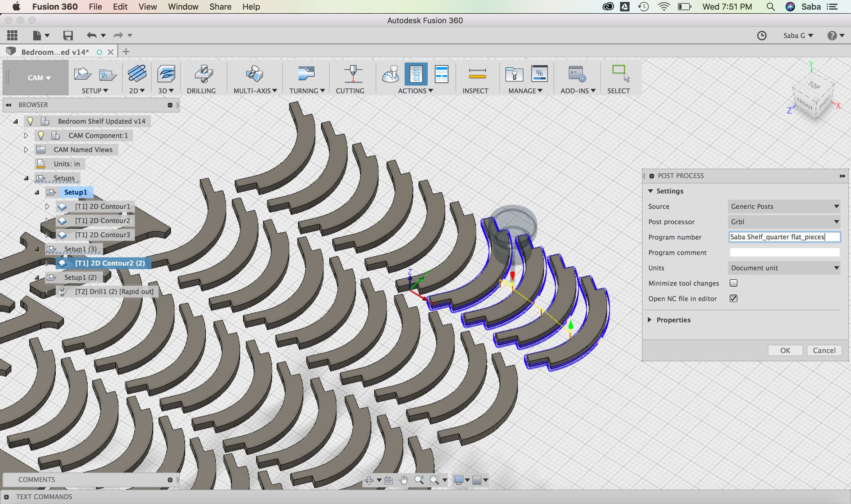Click the Program comment text field

point(784,252)
